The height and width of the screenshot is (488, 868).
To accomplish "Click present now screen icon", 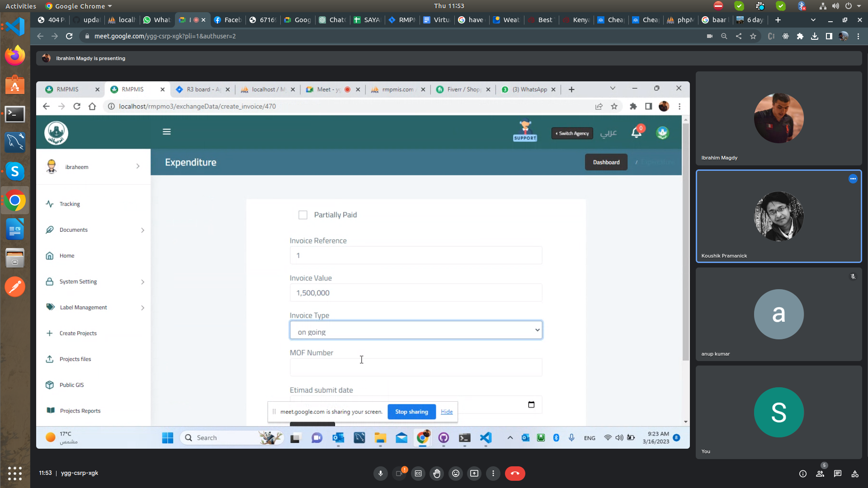I will 474,474.
